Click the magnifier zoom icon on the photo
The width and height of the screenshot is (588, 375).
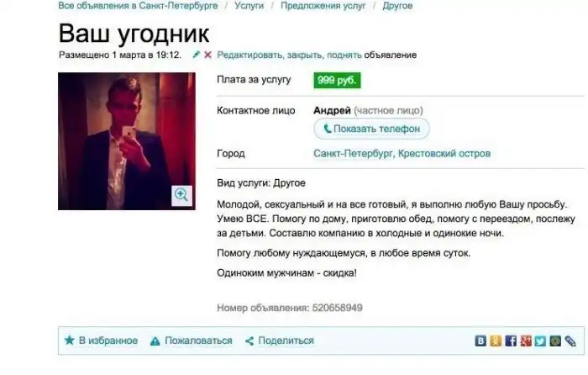coord(181,195)
